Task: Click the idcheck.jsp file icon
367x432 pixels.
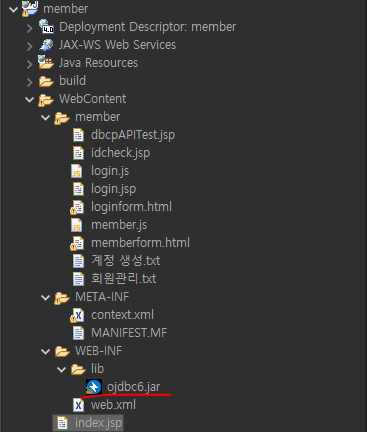Action: coord(78,153)
